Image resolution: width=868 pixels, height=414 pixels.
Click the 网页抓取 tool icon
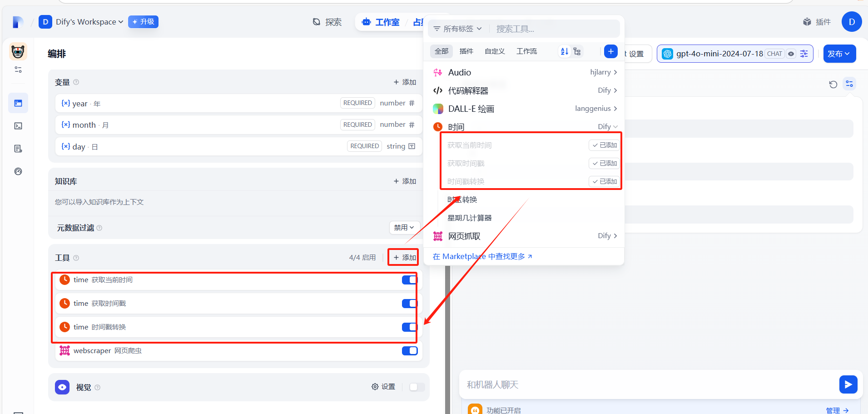[x=438, y=236]
